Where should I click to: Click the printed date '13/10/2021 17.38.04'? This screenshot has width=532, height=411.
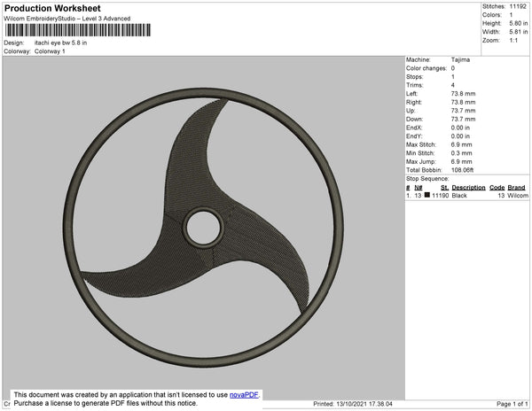(x=364, y=404)
